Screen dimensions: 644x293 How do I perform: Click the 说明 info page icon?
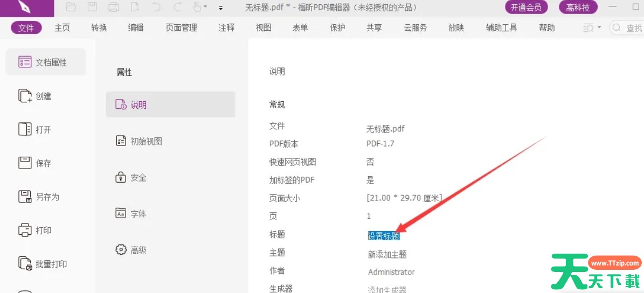point(121,104)
